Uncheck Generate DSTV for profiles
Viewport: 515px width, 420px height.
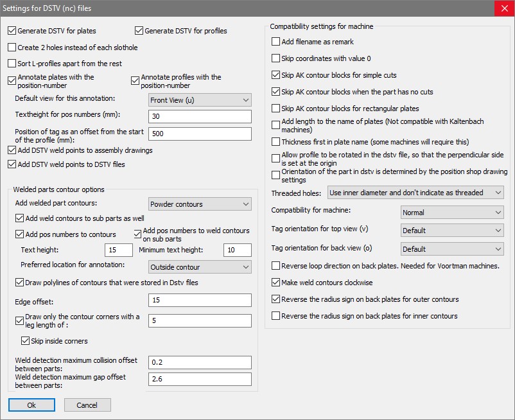(x=139, y=31)
